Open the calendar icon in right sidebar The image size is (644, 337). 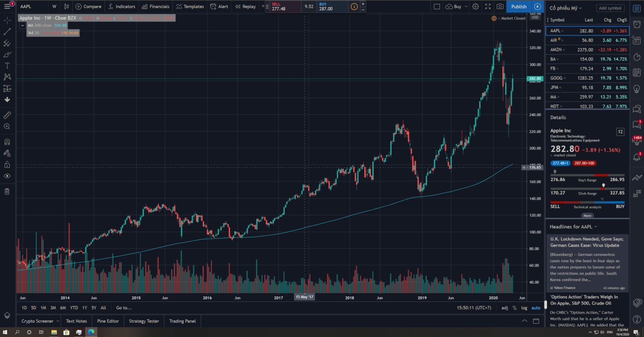pyautogui.click(x=637, y=73)
